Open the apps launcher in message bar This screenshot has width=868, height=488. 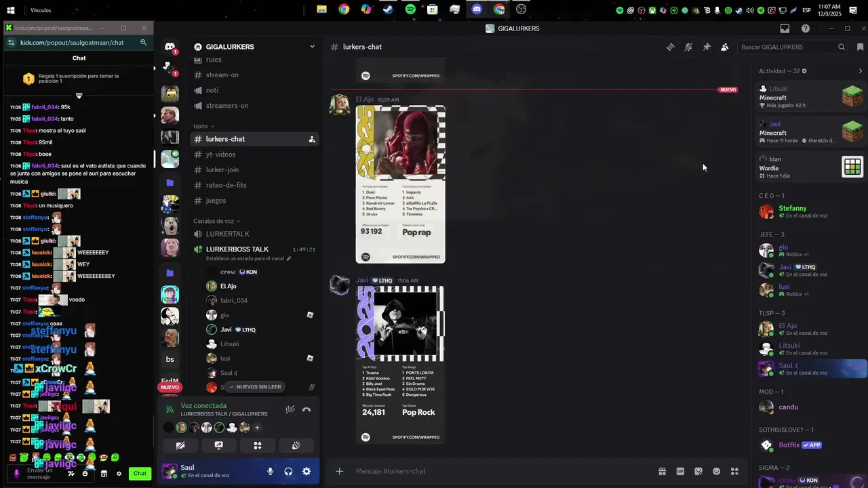(734, 471)
